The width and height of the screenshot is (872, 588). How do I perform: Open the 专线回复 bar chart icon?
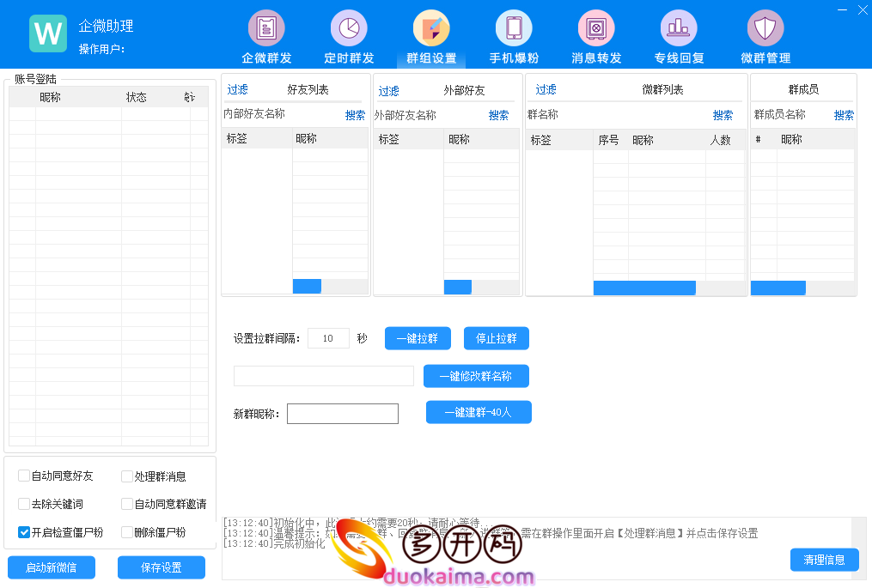click(679, 28)
